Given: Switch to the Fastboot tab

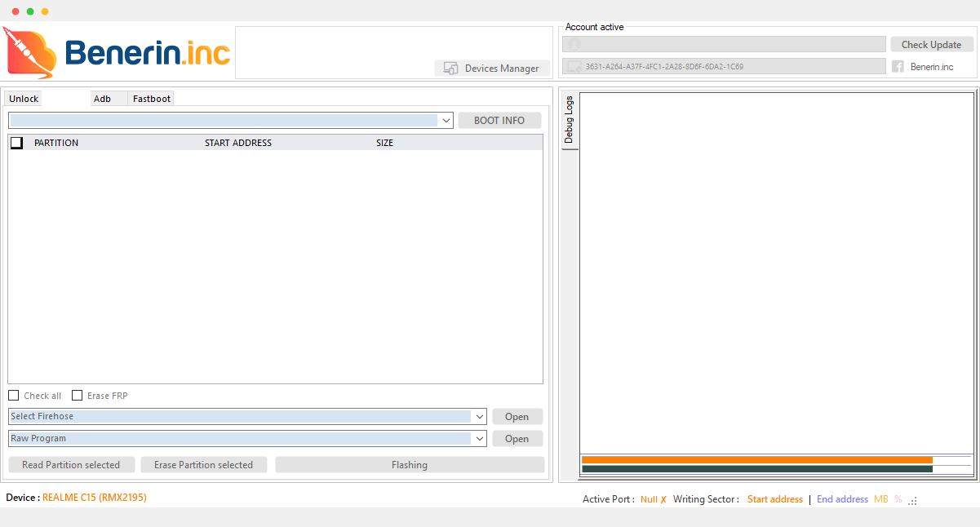Looking at the screenshot, I should click(x=150, y=98).
